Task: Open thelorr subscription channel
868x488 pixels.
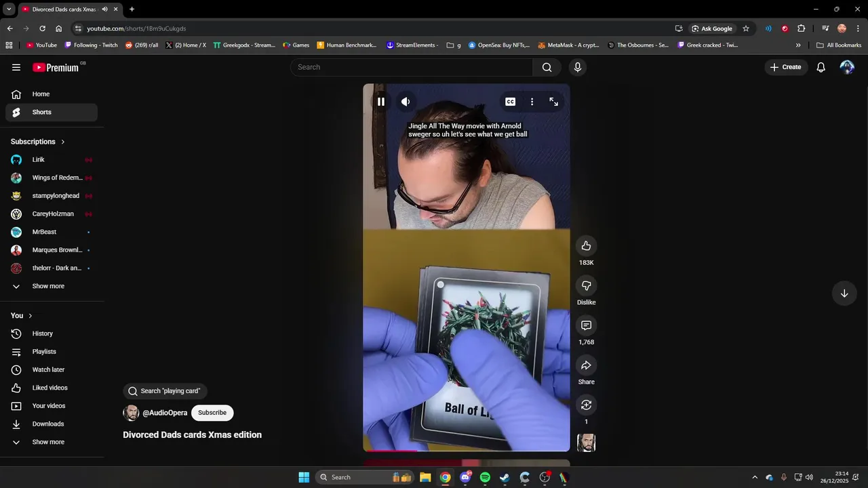Action: coord(52,268)
